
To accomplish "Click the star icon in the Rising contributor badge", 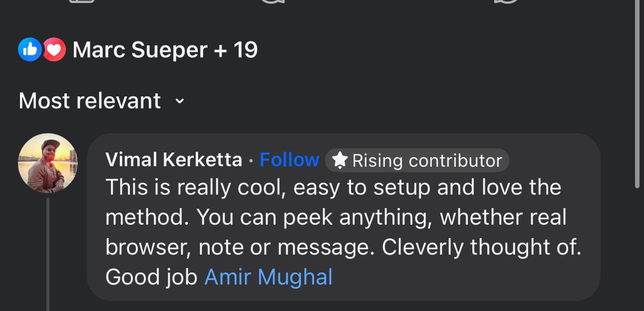I will click(x=340, y=160).
